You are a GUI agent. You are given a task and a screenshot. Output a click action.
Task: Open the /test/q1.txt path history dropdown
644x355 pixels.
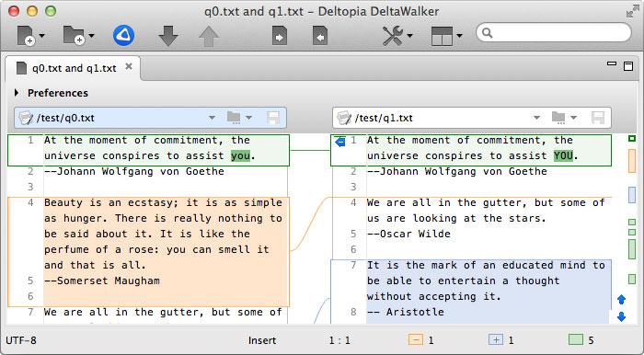click(536, 118)
